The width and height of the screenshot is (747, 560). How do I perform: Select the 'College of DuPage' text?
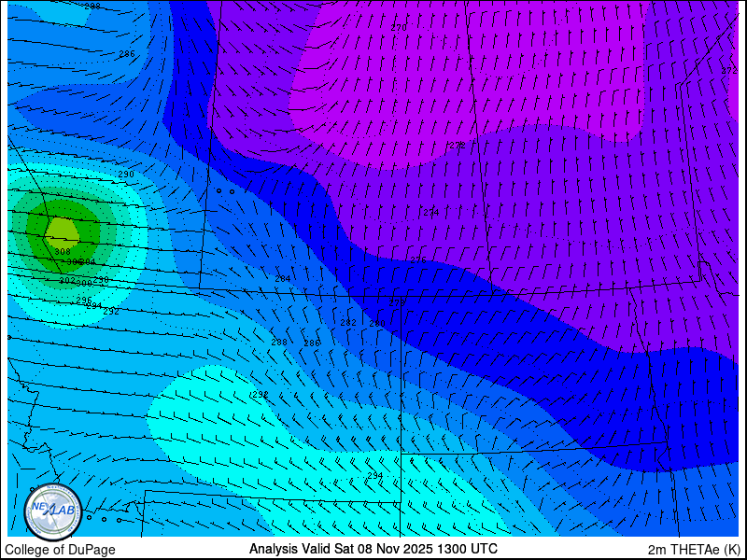[60, 550]
